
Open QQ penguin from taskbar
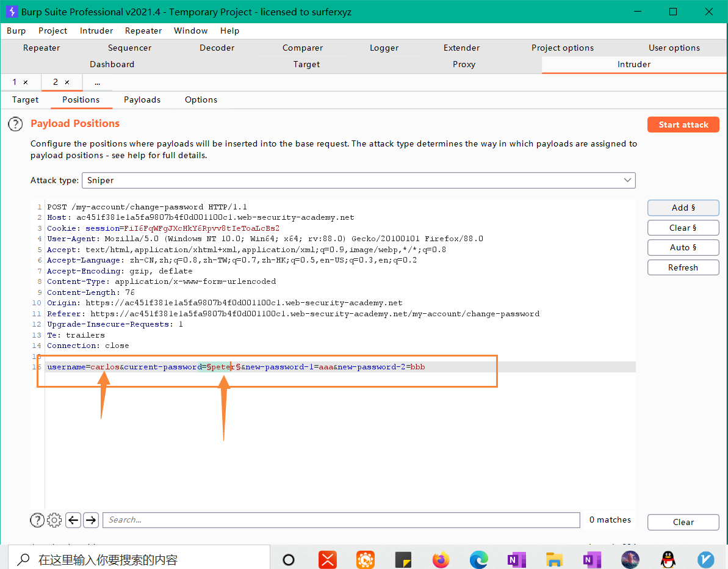tap(668, 560)
